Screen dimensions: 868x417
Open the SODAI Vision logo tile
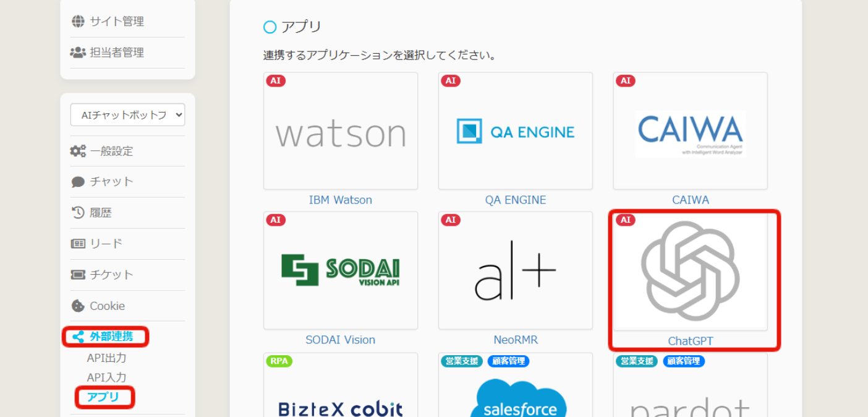click(x=340, y=270)
